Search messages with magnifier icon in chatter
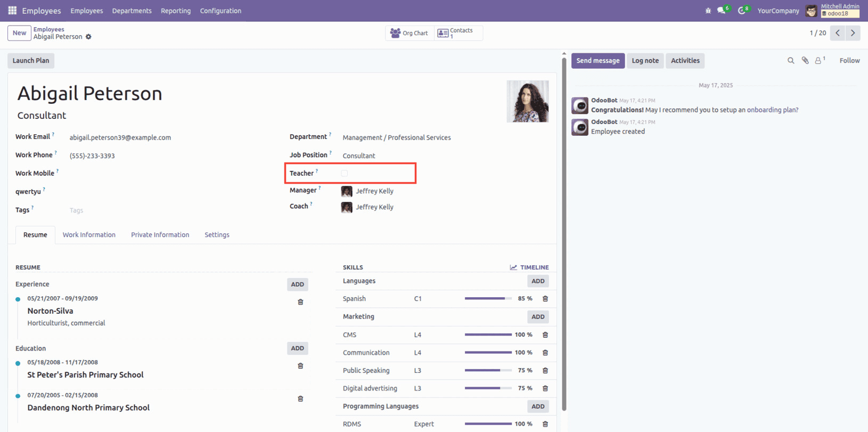This screenshot has height=432, width=868. click(791, 61)
